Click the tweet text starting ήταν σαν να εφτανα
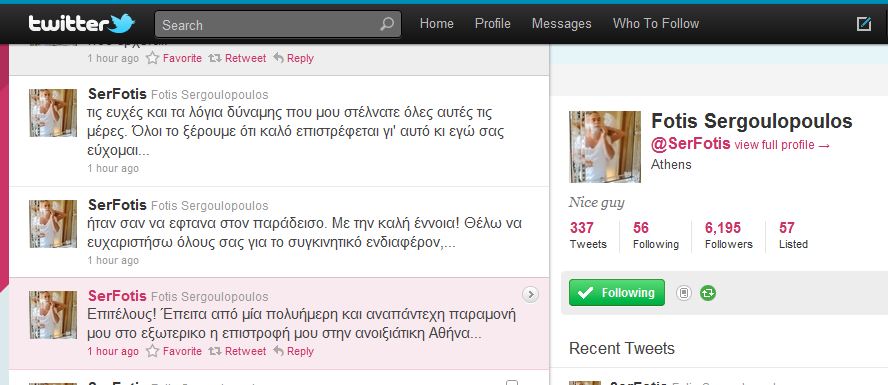The image size is (888, 385). click(x=305, y=233)
